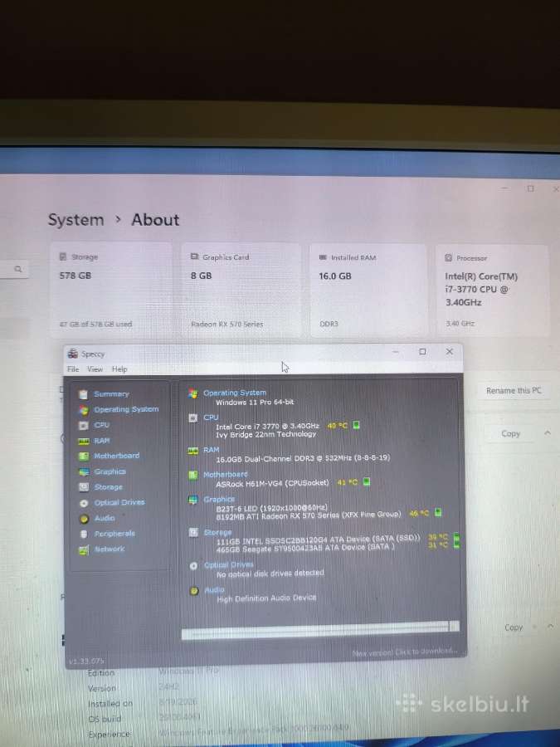Select Operating System in Speccy sidebar
This screenshot has height=747, width=560.
click(x=126, y=409)
